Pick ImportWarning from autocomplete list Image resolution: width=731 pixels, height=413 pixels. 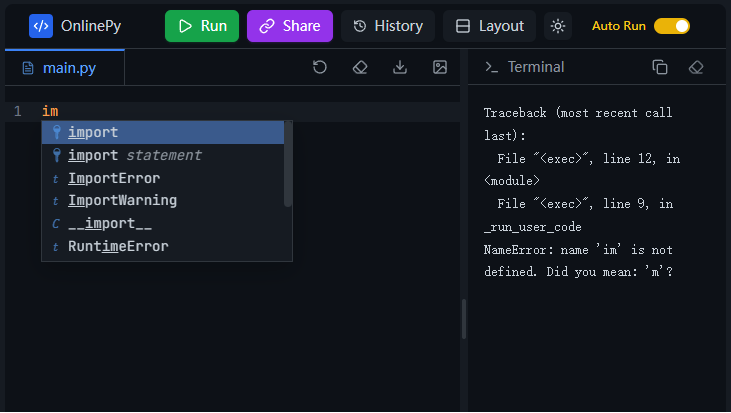[163, 200]
